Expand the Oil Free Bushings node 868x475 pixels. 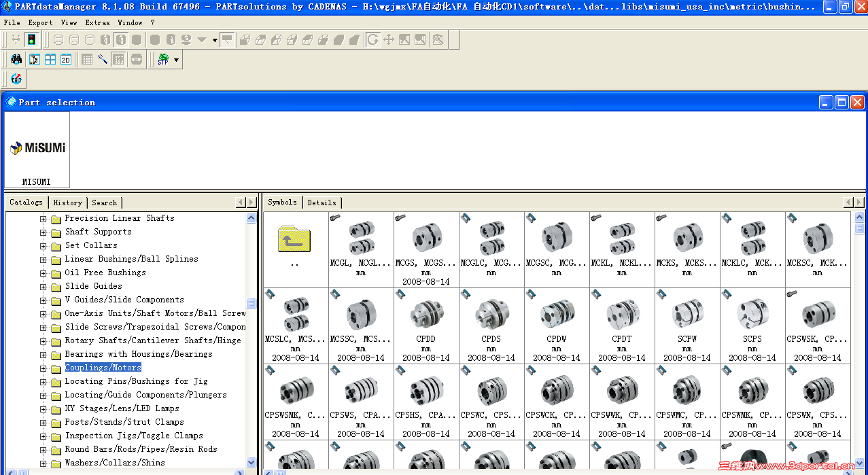[x=44, y=273]
